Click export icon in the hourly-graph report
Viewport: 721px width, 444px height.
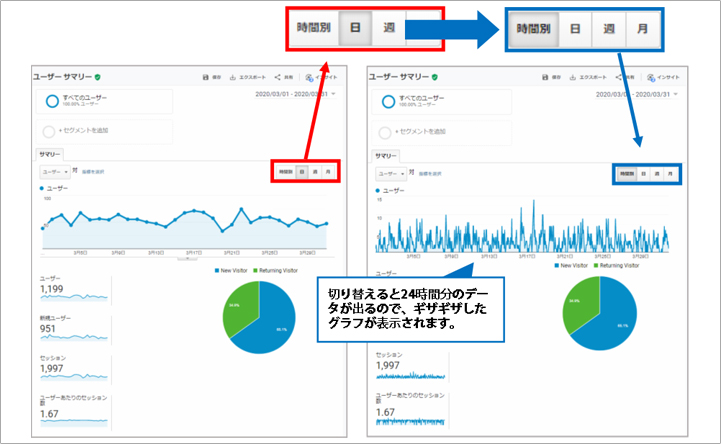click(x=572, y=77)
